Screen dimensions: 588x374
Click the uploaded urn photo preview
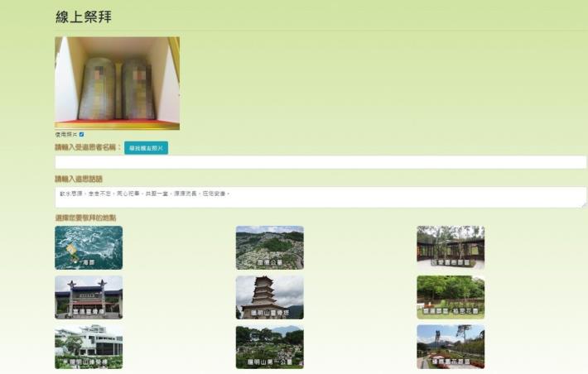coord(117,83)
